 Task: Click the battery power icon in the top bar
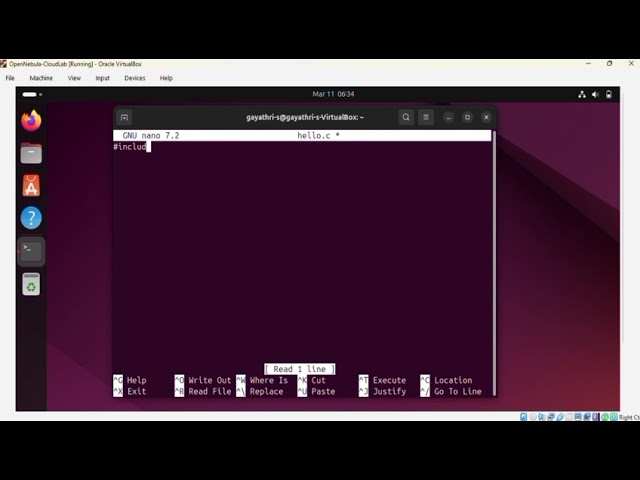(x=609, y=95)
